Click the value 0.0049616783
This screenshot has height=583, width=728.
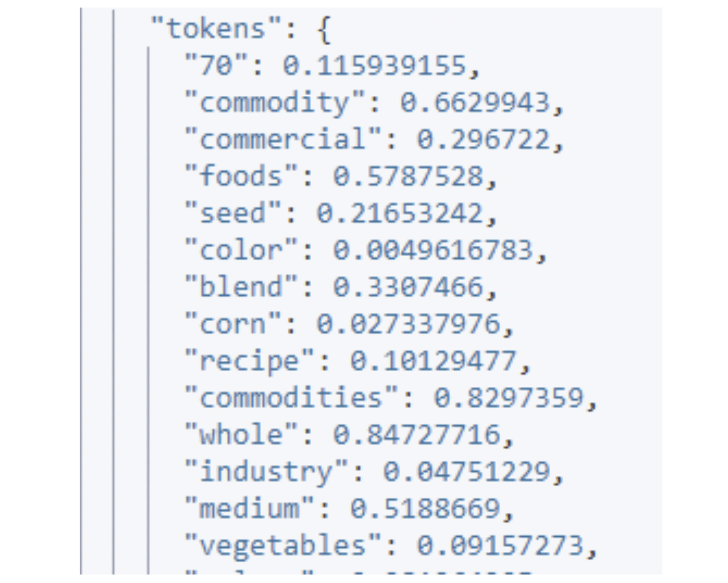click(x=433, y=250)
